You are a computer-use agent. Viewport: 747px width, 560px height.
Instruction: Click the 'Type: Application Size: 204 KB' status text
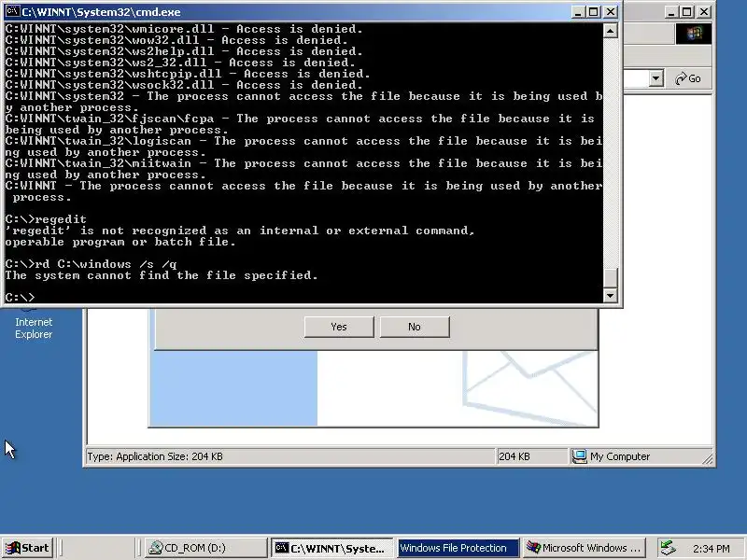click(x=155, y=456)
